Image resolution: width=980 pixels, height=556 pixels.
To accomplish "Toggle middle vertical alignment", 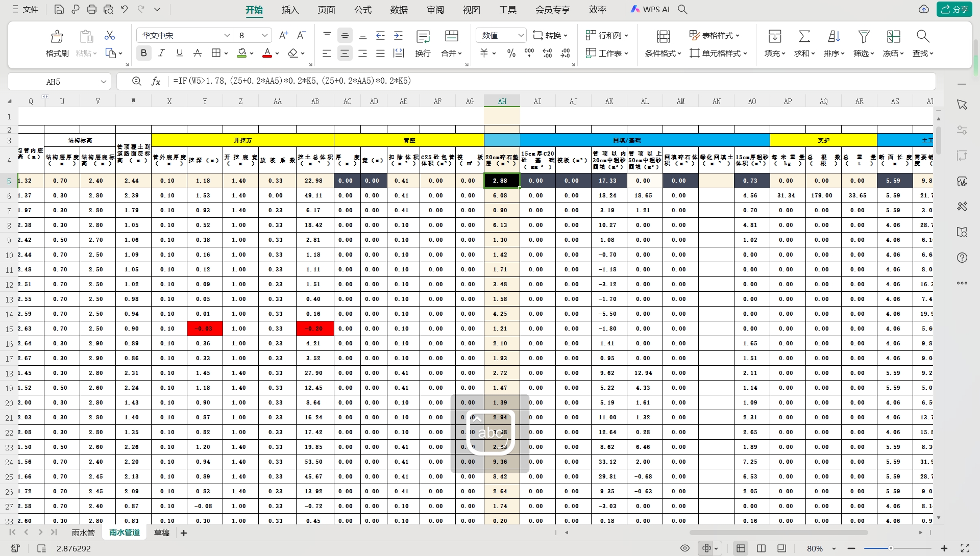I will coord(345,35).
